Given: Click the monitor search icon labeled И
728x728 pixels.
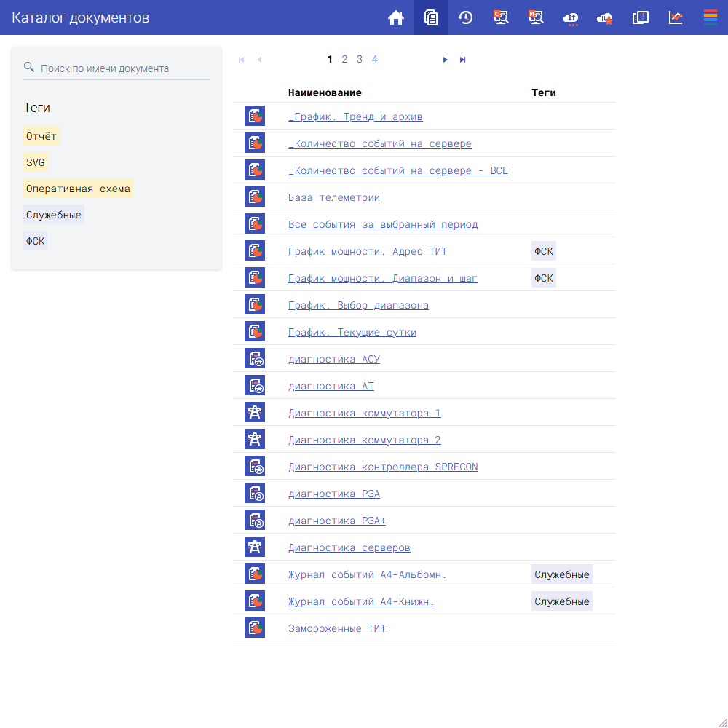Looking at the screenshot, I should point(537,17).
